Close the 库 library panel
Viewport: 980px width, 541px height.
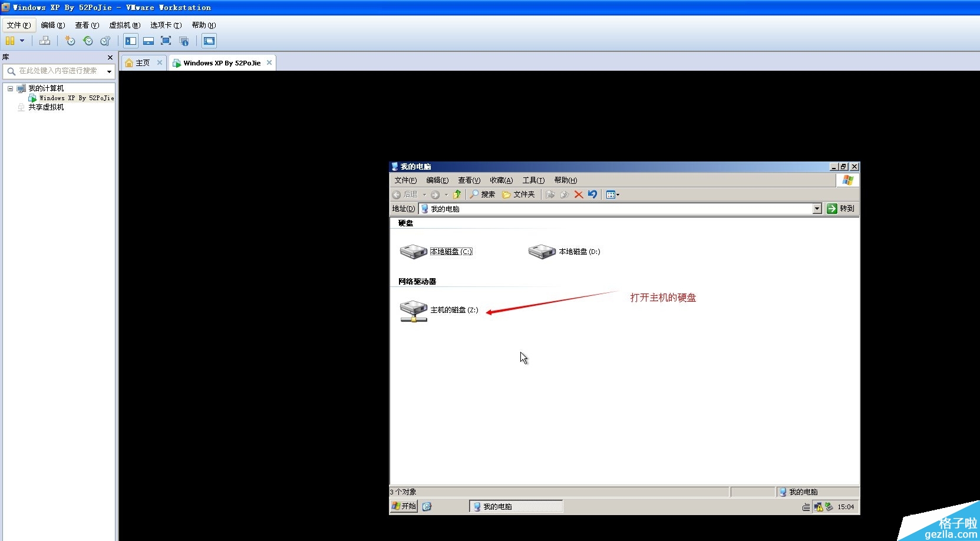coord(110,57)
